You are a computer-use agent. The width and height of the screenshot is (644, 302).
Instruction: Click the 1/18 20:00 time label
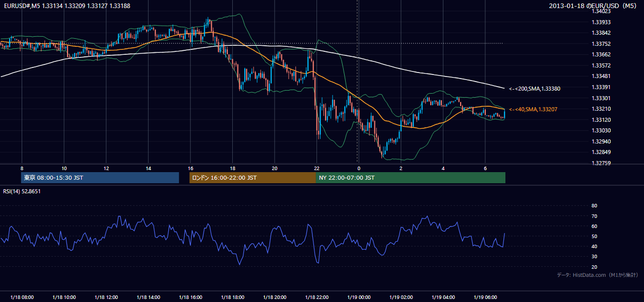pyautogui.click(x=274, y=297)
